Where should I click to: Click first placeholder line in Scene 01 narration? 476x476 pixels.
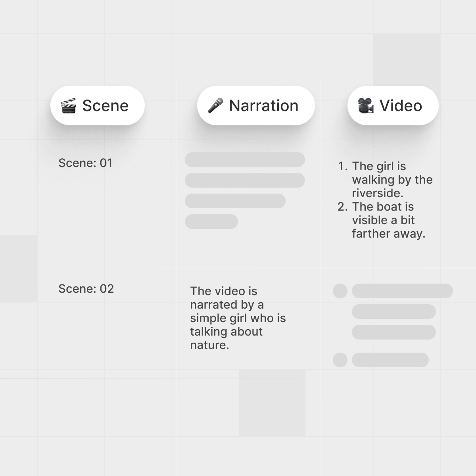point(245,159)
